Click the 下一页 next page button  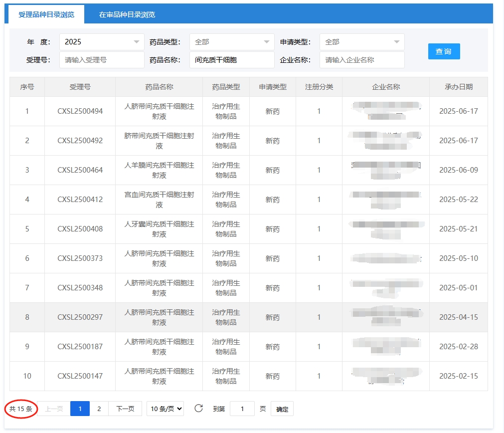[x=125, y=409]
